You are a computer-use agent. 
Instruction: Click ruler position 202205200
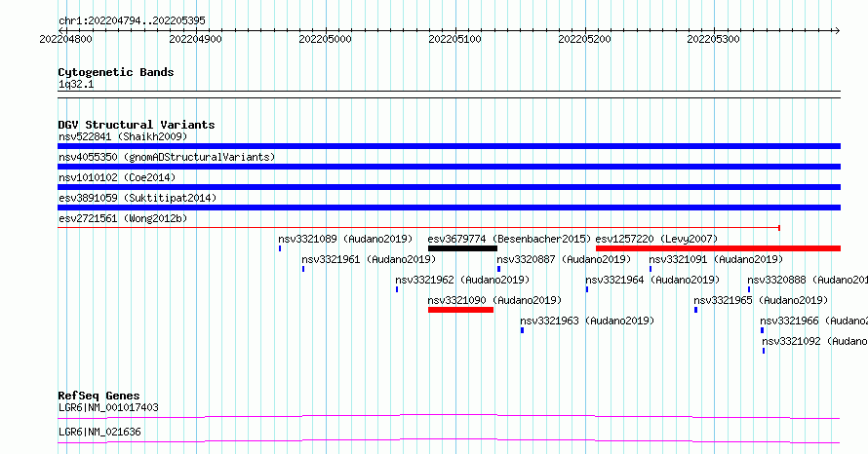(x=584, y=39)
